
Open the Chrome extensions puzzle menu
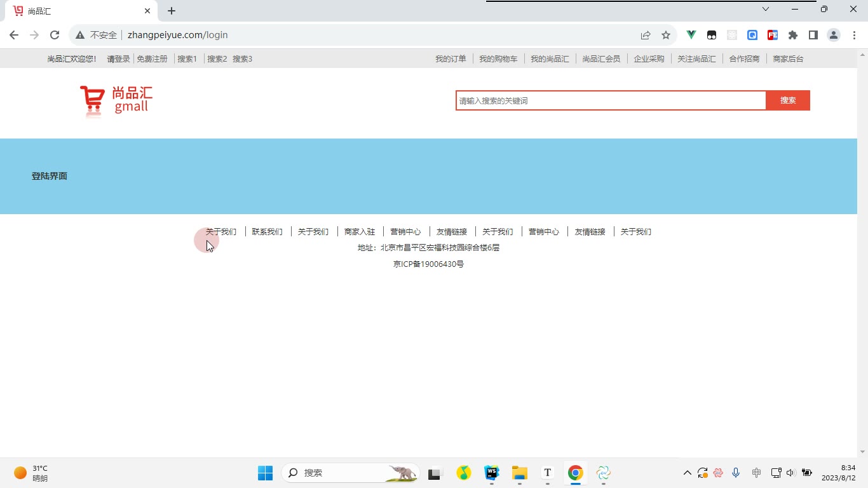(793, 35)
